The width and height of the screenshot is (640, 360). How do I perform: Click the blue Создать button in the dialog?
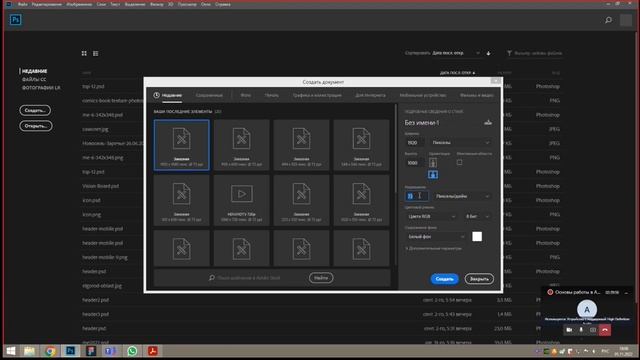click(x=444, y=279)
